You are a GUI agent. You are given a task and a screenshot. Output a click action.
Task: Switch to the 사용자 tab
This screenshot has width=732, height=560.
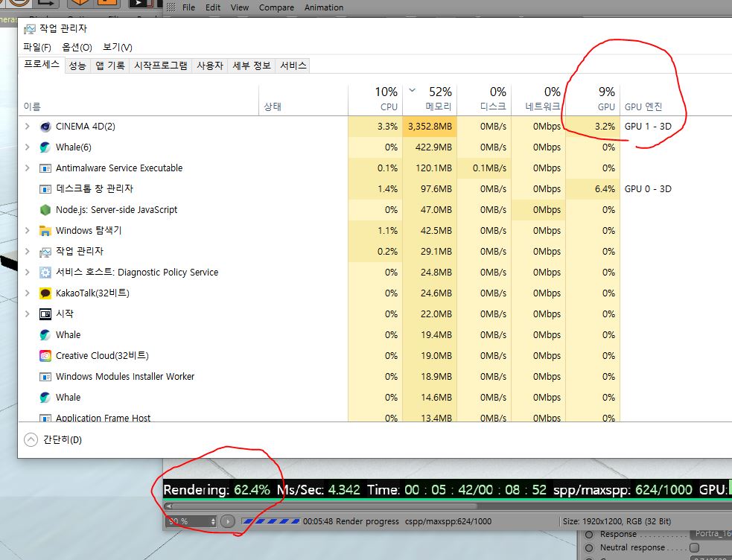pyautogui.click(x=210, y=66)
